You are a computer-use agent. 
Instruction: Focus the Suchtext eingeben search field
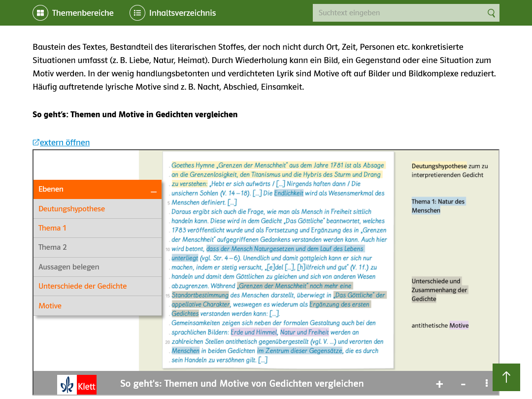click(x=406, y=13)
